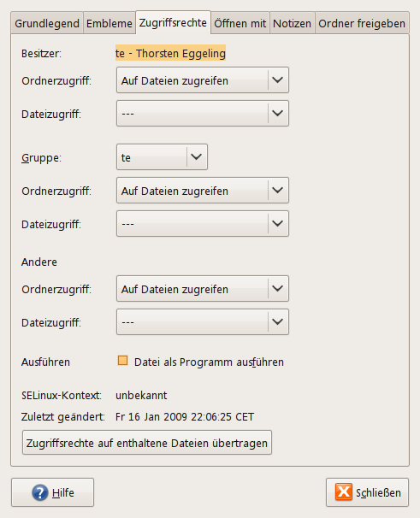Click the Schließen button
Screen dimensions: 420x518
coord(368,492)
